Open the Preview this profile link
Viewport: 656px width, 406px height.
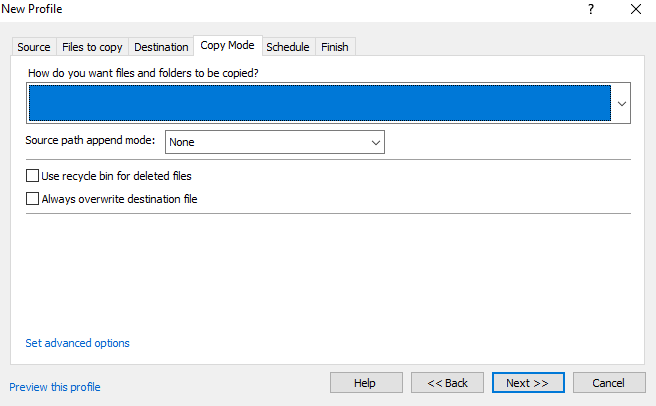tap(55, 387)
